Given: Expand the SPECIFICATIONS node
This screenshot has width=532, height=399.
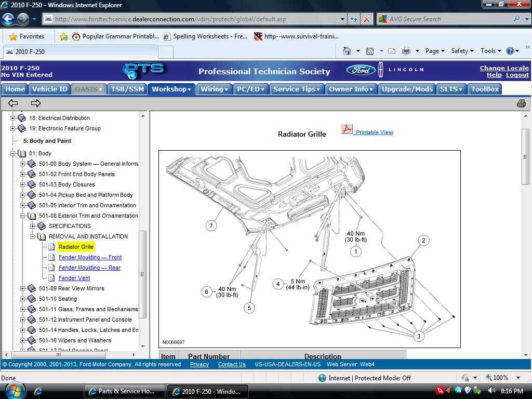Looking at the screenshot, I should coord(32,226).
